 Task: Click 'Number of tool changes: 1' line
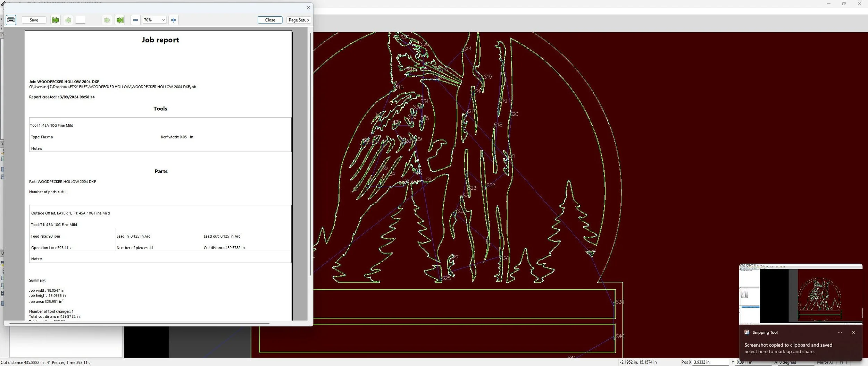(x=51, y=312)
